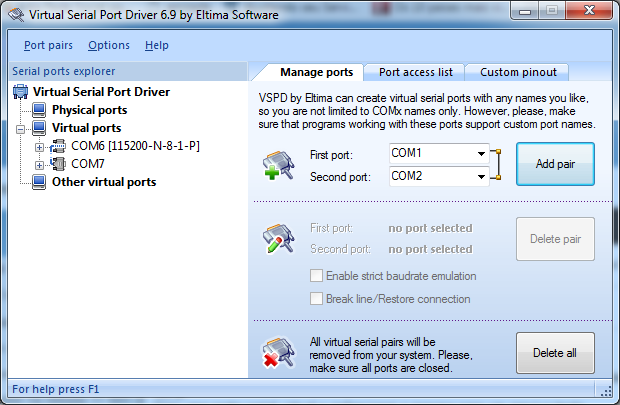Click the Add pair button
Viewport: 620px width, 405px height.
[x=555, y=164]
